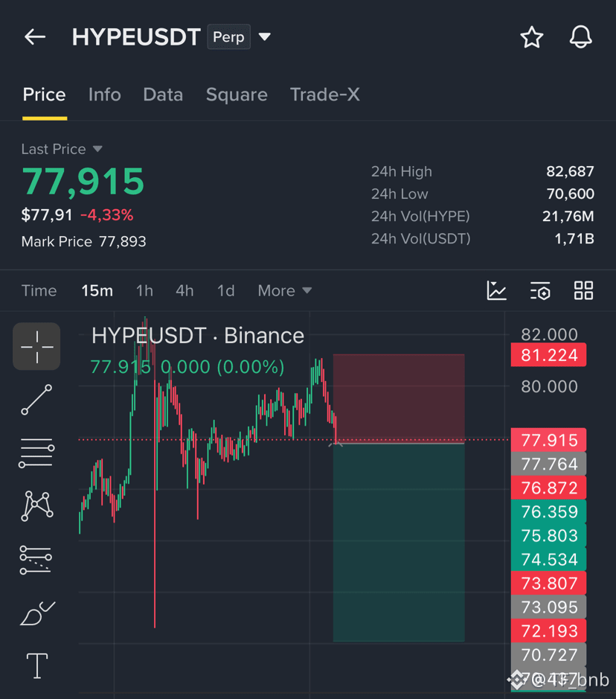Select the horizontal lines Fibonacci tool
The width and height of the screenshot is (616, 699).
pos(36,453)
